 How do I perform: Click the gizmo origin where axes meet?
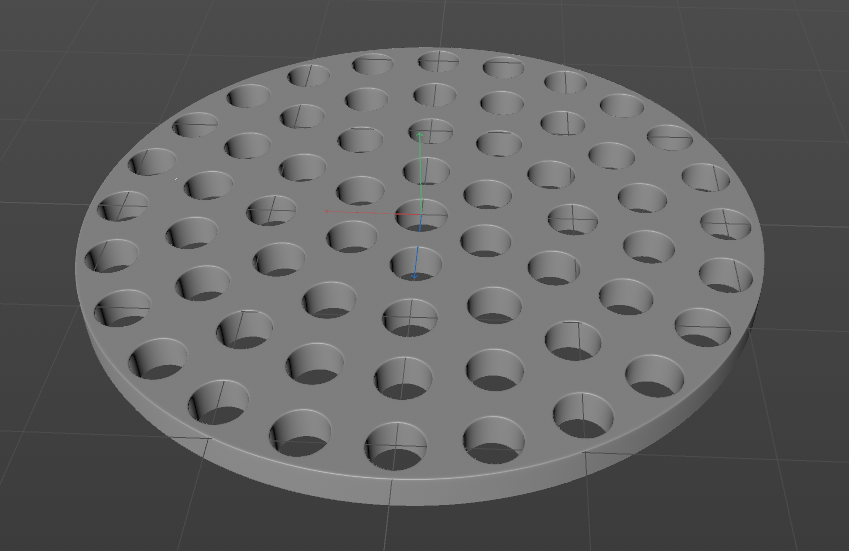click(x=421, y=215)
